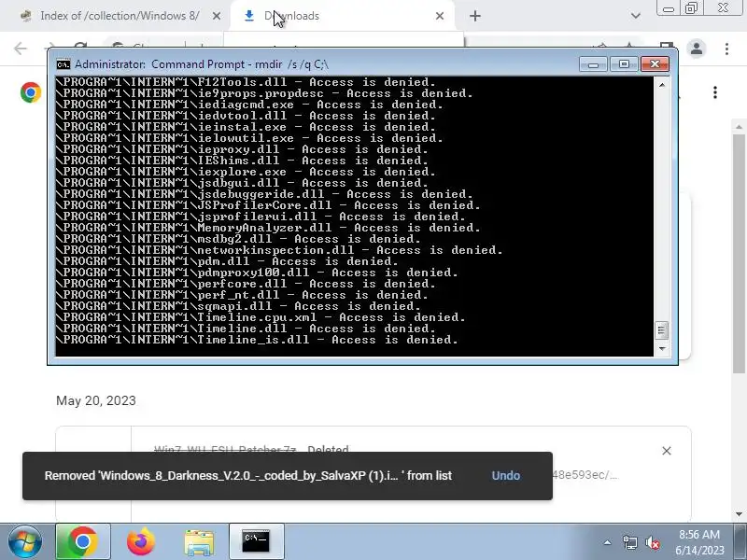The width and height of the screenshot is (747, 560).
Task: Click the Timeline_is.dll Access is denied line
Action: [x=256, y=340]
